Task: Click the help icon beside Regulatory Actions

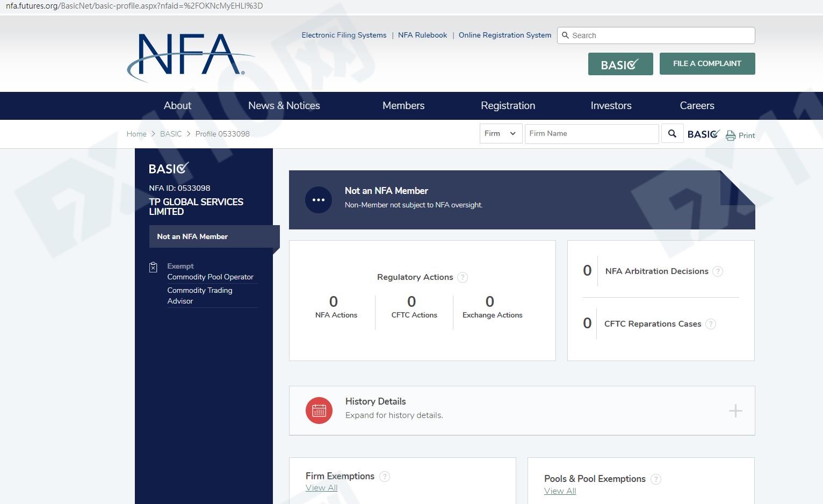Action: [463, 277]
